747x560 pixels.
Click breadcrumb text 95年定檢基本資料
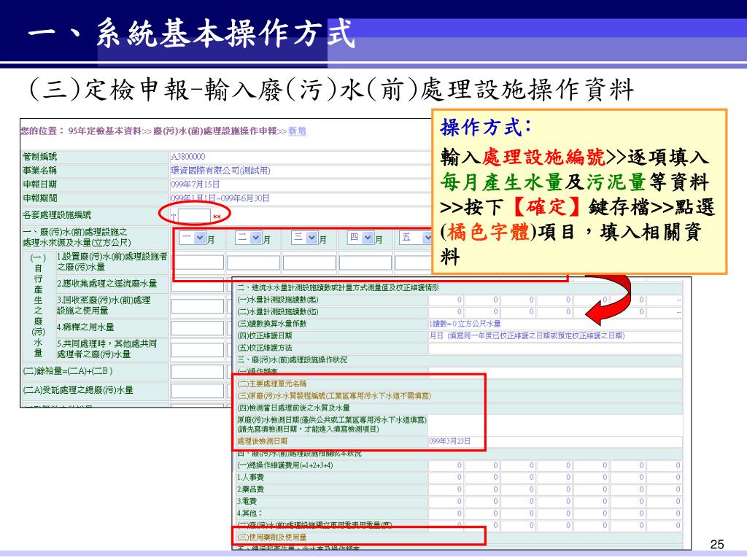105,131
